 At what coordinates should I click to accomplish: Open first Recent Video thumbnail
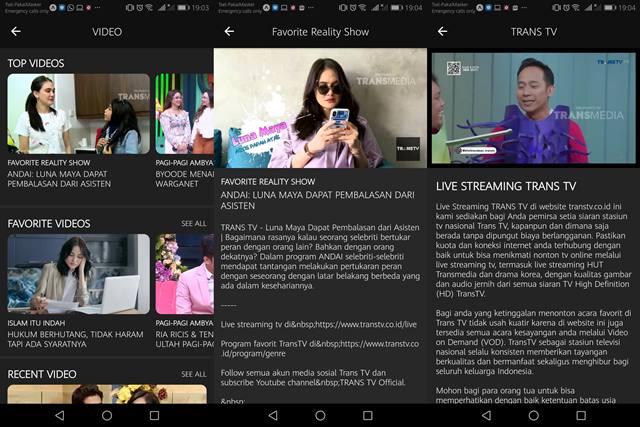coord(107,394)
